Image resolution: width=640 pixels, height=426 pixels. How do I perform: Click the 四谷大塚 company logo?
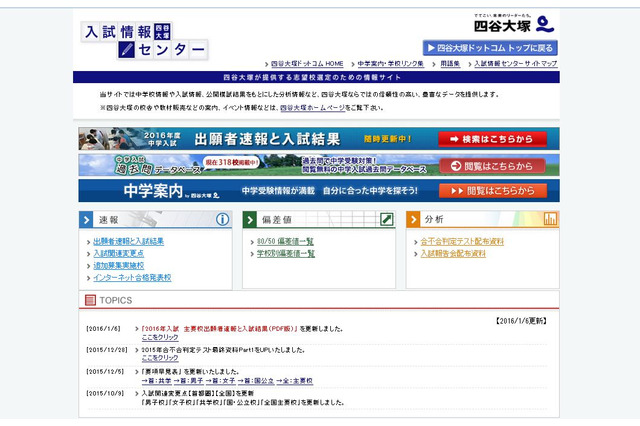(514, 24)
